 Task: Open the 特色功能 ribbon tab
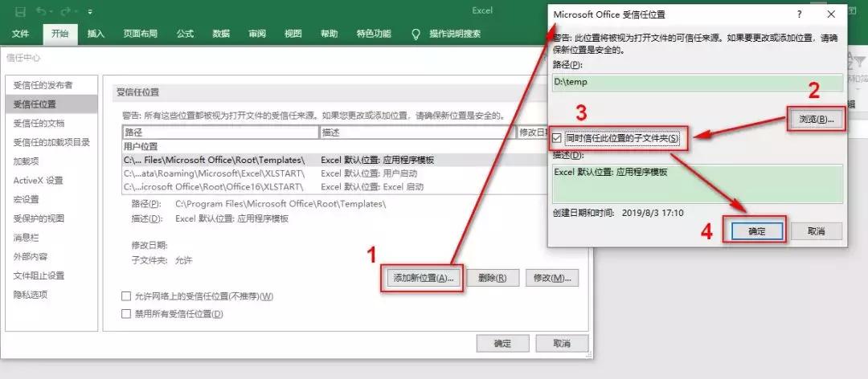pyautogui.click(x=374, y=34)
